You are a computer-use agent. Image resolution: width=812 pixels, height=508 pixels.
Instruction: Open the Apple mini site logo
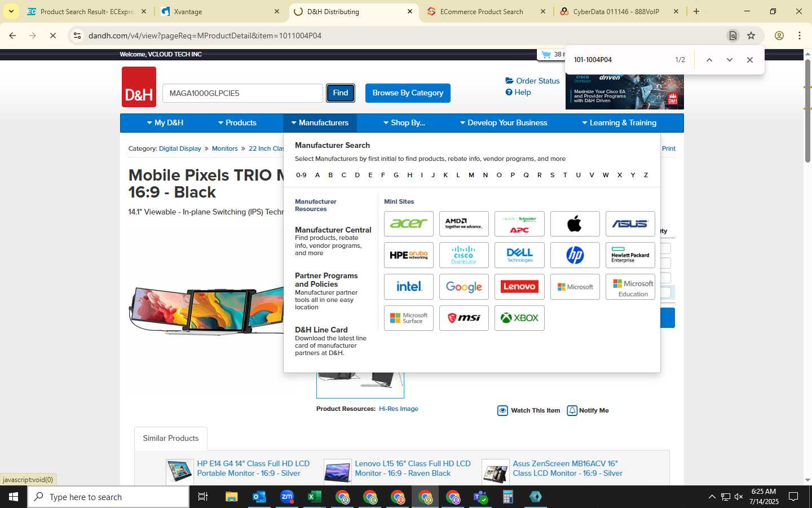tap(575, 224)
